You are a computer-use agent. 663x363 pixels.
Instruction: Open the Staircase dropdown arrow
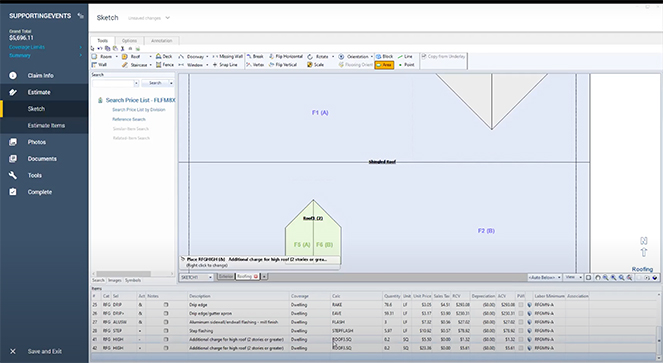[x=150, y=65]
